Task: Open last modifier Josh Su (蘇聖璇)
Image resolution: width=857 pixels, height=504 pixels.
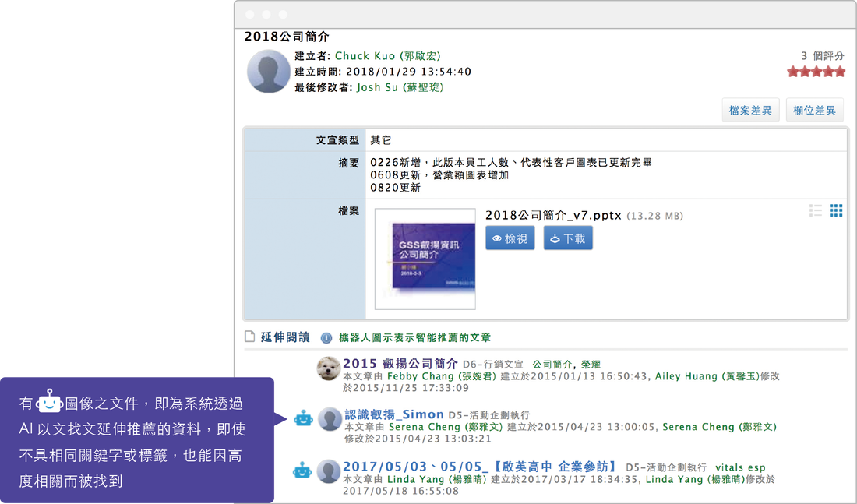Action: 400,87
